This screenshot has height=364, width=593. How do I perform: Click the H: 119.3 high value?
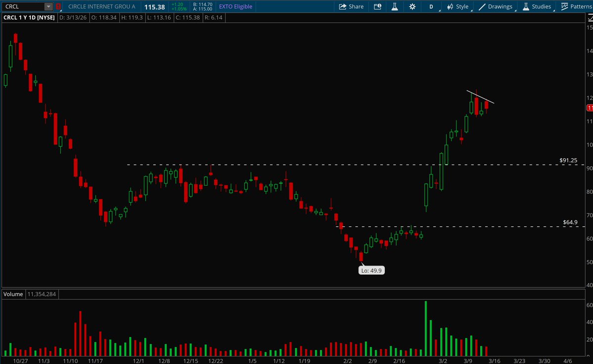132,17
